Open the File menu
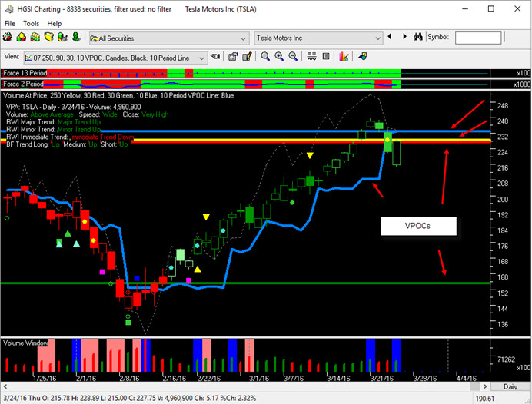 pos(10,23)
